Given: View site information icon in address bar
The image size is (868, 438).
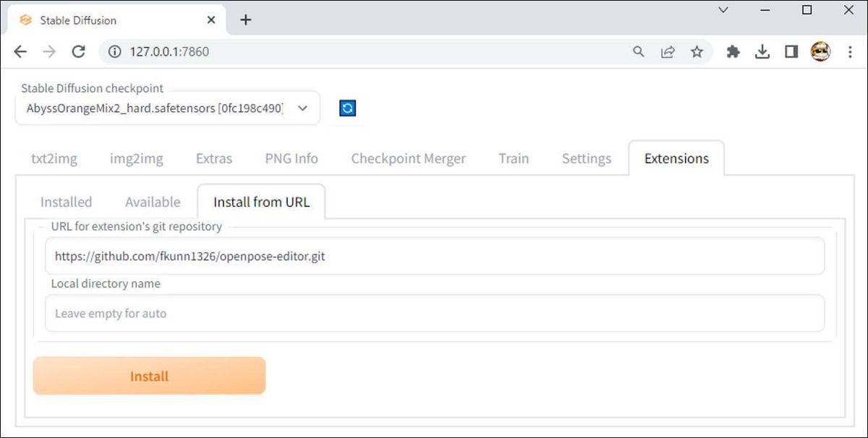Looking at the screenshot, I should pyautogui.click(x=114, y=51).
